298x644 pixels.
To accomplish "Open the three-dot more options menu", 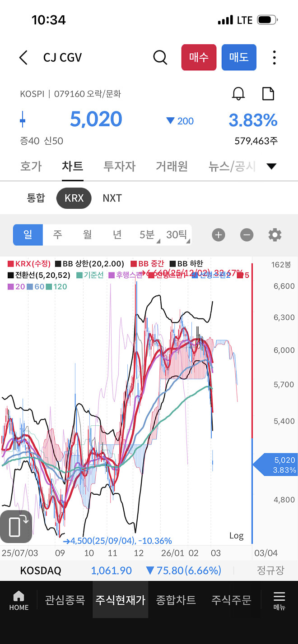I will click(274, 57).
